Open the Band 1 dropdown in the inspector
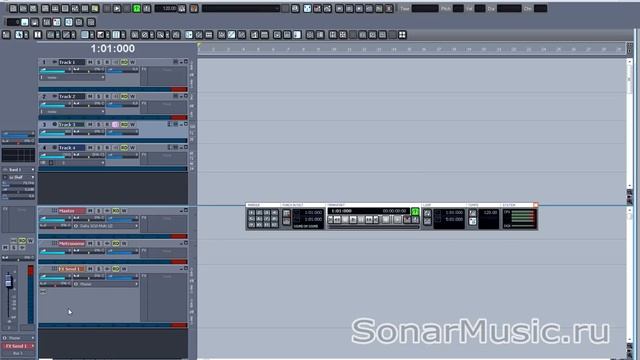This screenshot has height=360, width=640. [18, 169]
